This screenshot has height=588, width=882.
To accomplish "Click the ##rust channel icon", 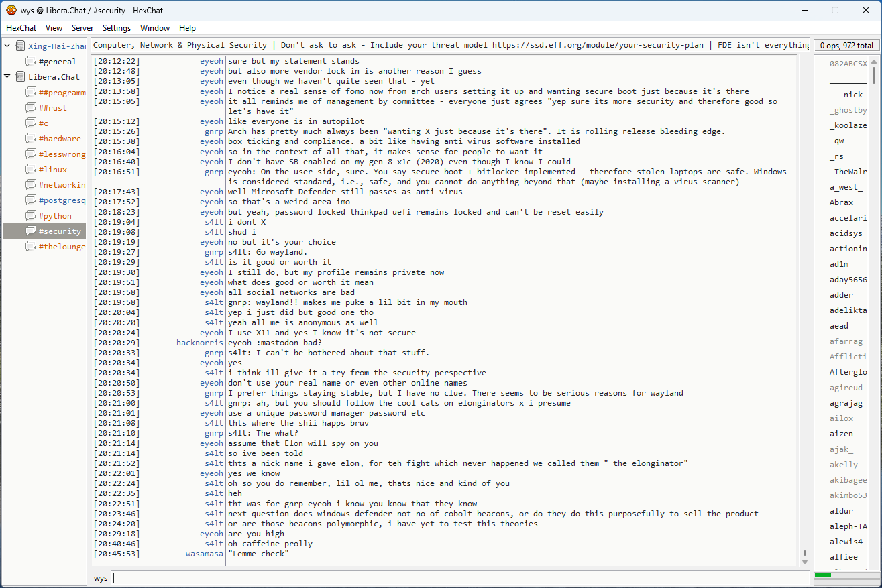I will point(31,107).
